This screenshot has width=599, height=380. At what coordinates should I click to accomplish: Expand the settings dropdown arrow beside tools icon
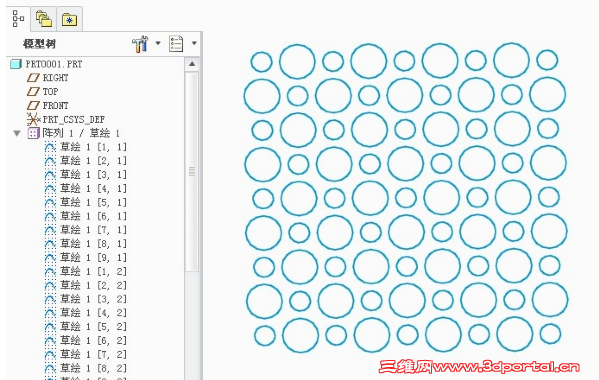pyautogui.click(x=158, y=43)
